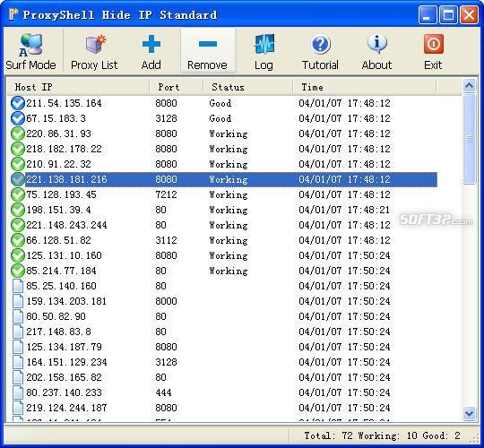Viewport: 484px width, 448px height.
Task: Select host 198.151.39.4
Action: 58,210
